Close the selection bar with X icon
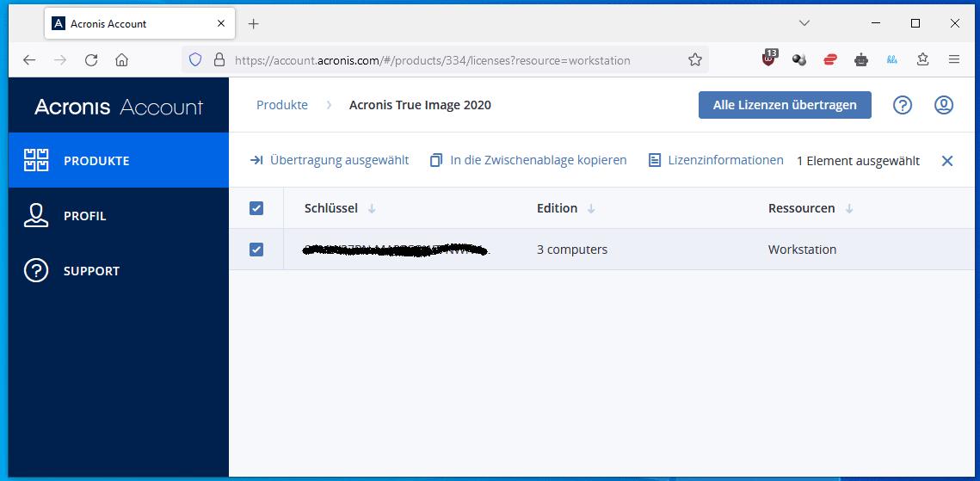 coord(947,161)
